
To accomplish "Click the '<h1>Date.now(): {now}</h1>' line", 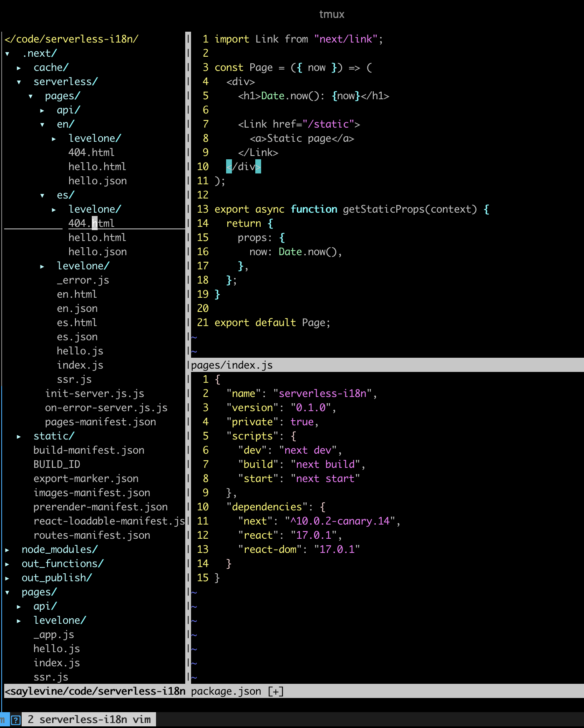I will tap(314, 96).
